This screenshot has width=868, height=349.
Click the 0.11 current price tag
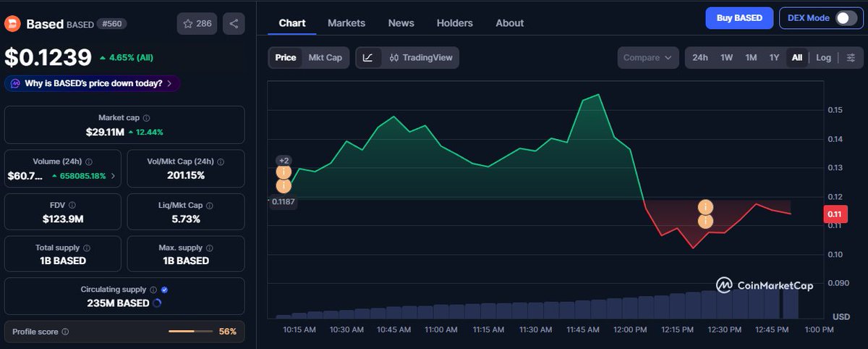(x=835, y=214)
